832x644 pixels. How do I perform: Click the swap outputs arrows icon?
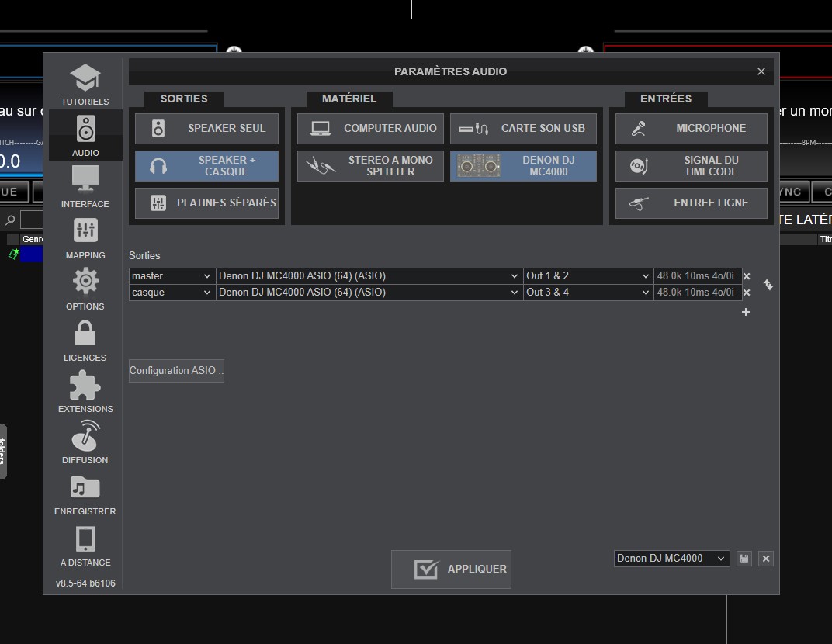point(768,285)
